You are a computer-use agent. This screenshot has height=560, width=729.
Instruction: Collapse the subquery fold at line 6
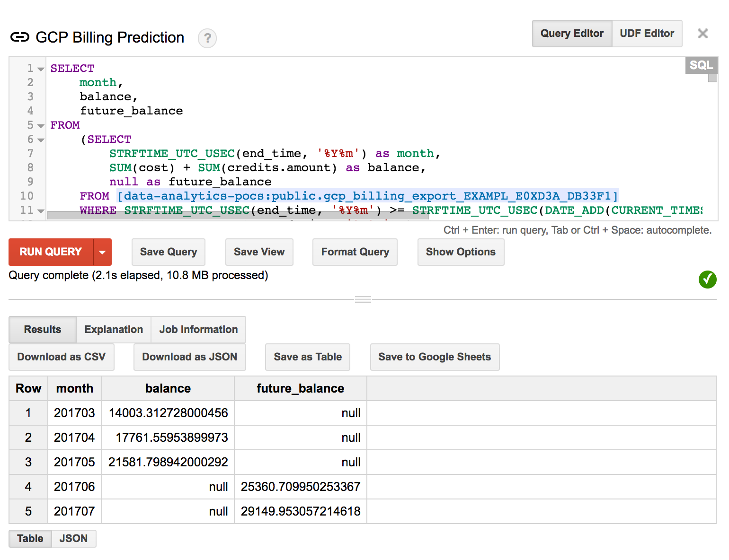point(41,140)
